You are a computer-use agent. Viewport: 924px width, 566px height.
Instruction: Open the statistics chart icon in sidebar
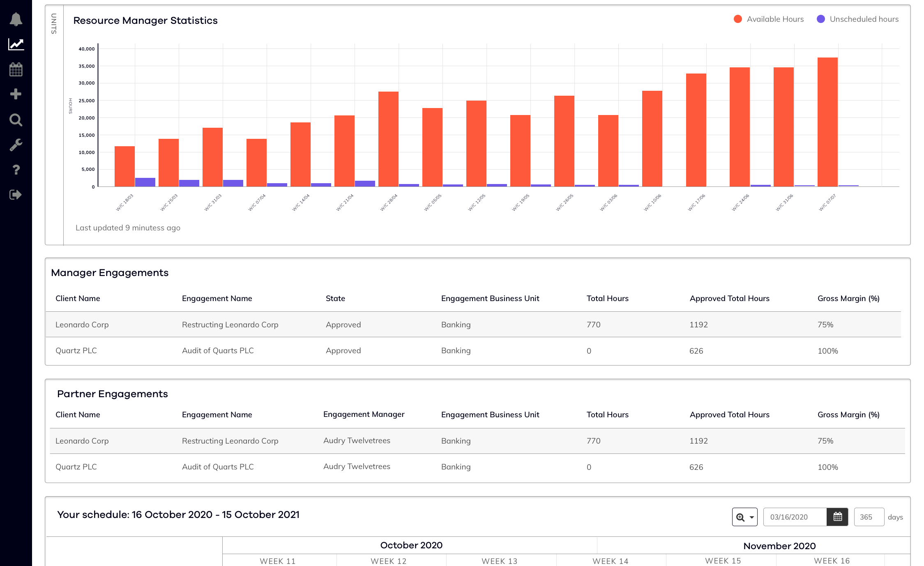tap(16, 44)
